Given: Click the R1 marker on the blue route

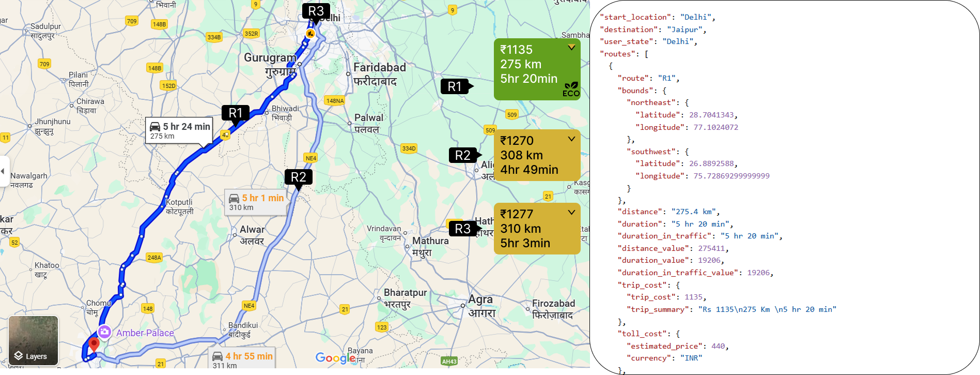Looking at the screenshot, I should (236, 113).
